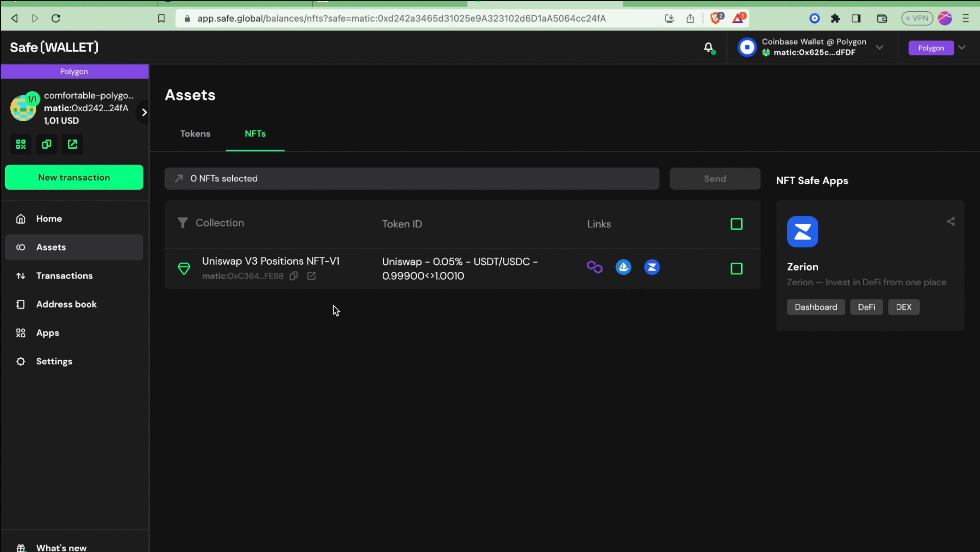980x552 pixels.
Task: Toggle the top-right NFT list checkbox
Action: tap(736, 223)
